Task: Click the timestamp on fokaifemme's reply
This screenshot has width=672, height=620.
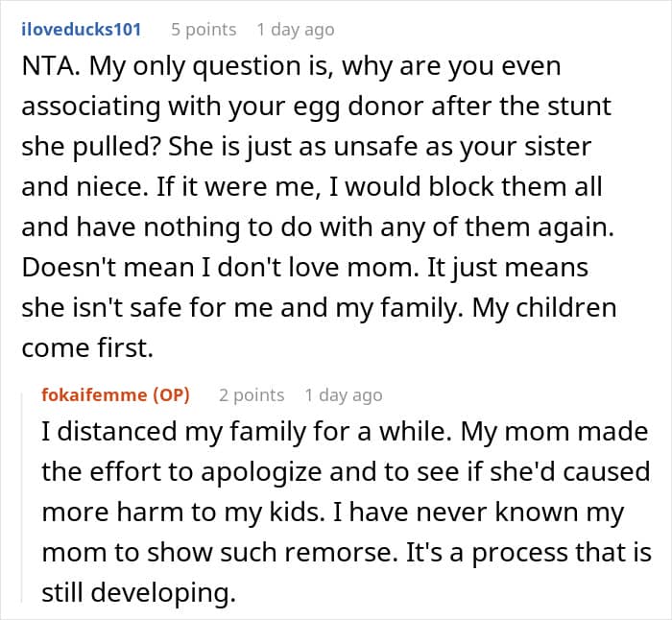Action: click(x=344, y=394)
